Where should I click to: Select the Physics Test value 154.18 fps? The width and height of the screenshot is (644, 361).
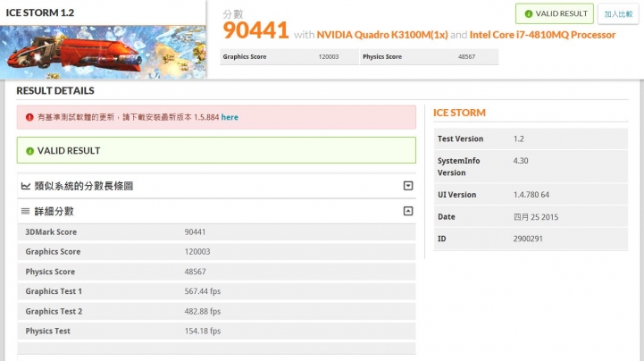(203, 331)
